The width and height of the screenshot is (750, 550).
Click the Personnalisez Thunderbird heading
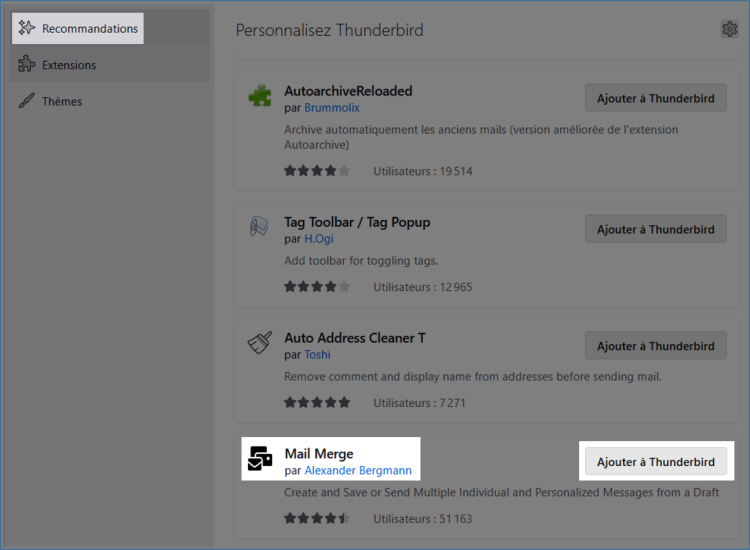pyautogui.click(x=330, y=30)
